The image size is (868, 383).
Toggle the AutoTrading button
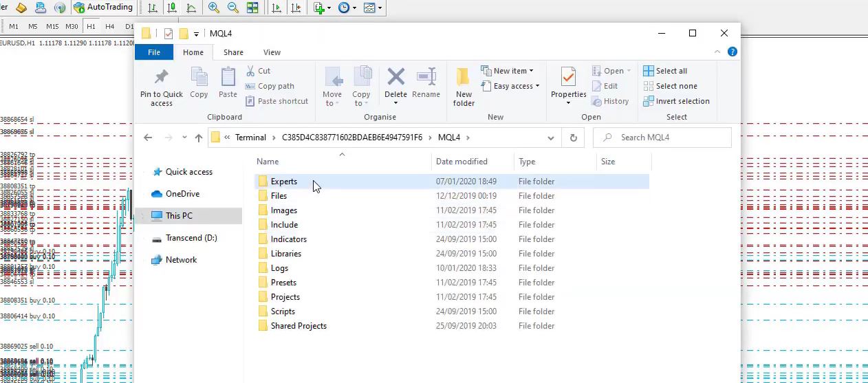[x=103, y=8]
